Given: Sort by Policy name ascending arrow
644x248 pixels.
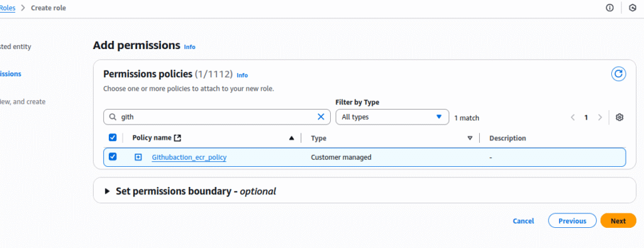Looking at the screenshot, I should 292,138.
